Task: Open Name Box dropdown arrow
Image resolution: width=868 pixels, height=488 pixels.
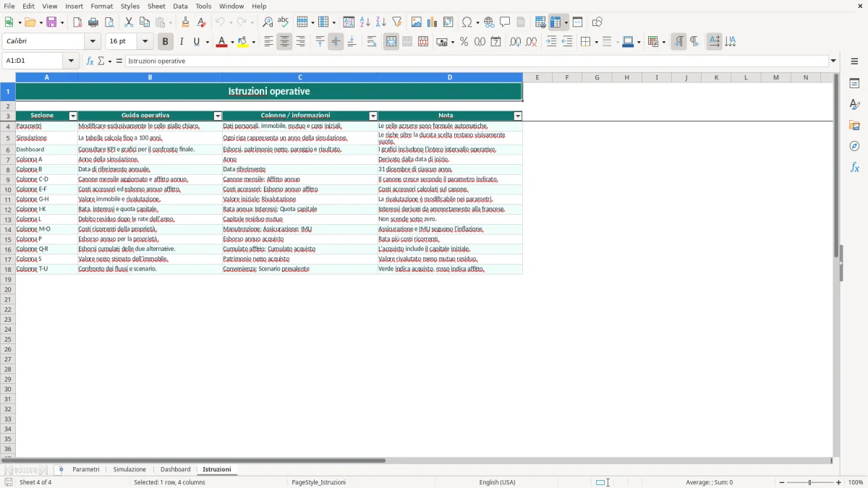Action: pos(71,61)
